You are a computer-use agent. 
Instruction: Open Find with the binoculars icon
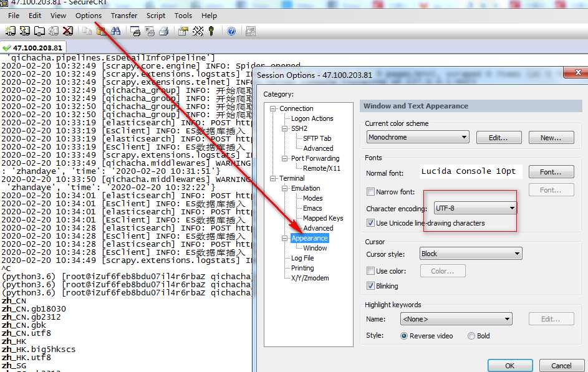pos(115,31)
